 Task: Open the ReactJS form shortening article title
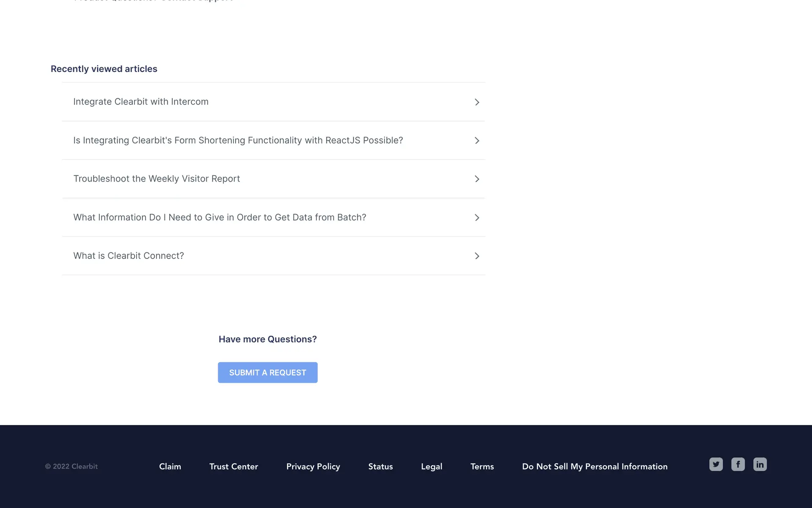[238, 140]
